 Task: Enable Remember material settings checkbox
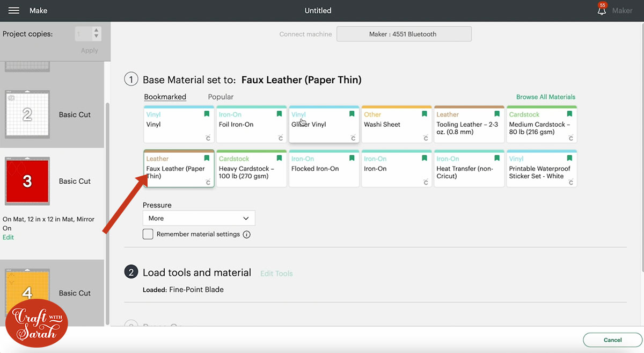point(148,234)
